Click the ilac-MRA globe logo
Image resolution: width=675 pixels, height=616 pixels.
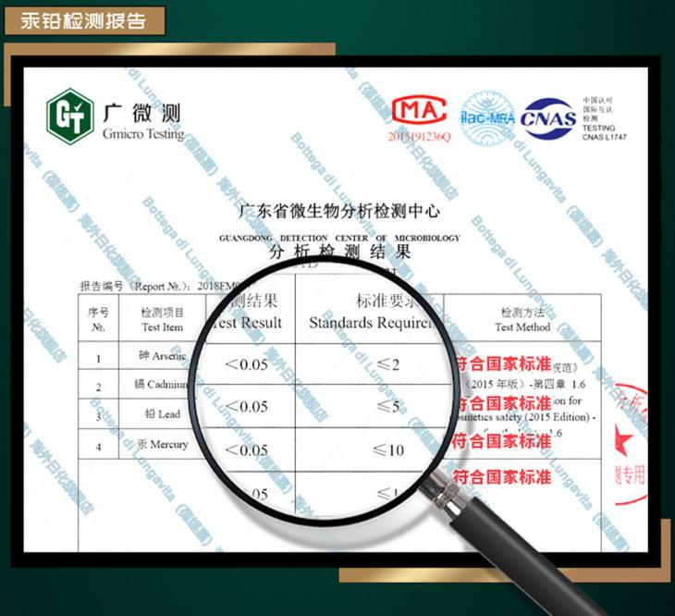click(x=487, y=117)
